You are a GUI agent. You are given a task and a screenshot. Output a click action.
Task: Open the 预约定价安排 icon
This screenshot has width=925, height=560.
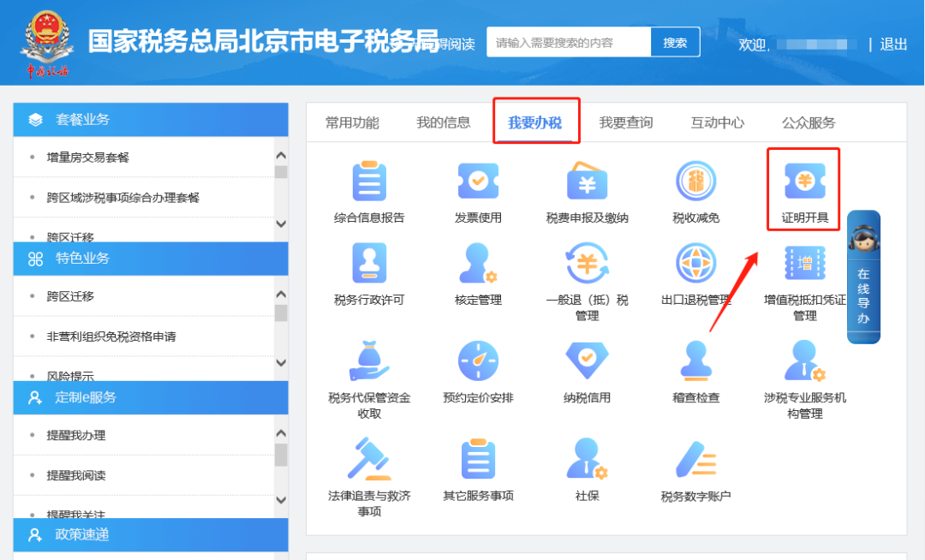click(478, 360)
